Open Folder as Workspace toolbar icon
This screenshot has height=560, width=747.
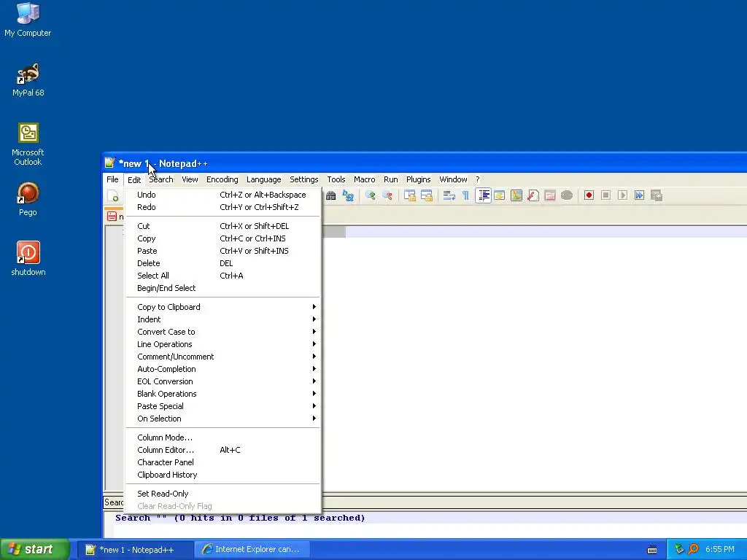[550, 195]
